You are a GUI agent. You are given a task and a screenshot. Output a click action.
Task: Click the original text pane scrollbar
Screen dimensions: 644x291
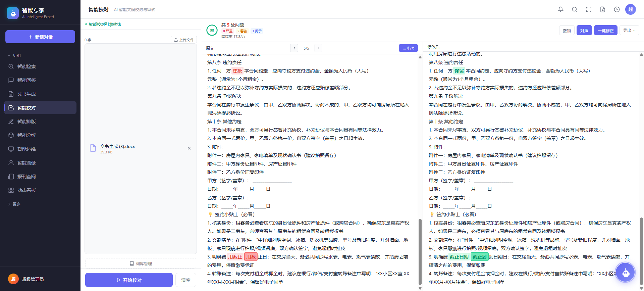pyautogui.click(x=420, y=252)
